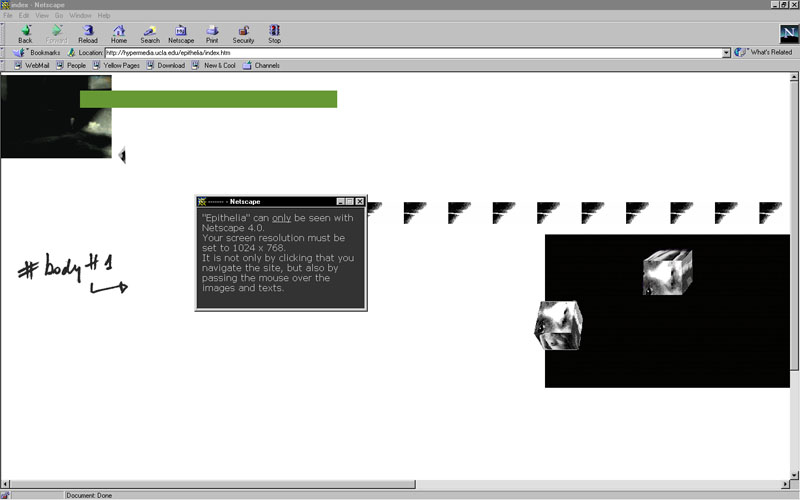This screenshot has height=500, width=800.
Task: Go to the Home page
Action: tap(119, 34)
